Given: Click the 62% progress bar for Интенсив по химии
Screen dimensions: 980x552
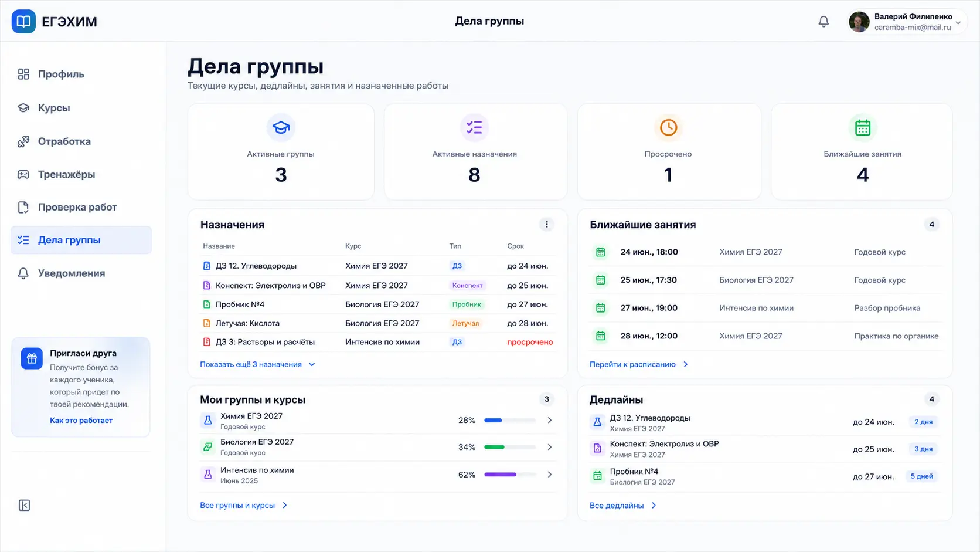Looking at the screenshot, I should (510, 475).
